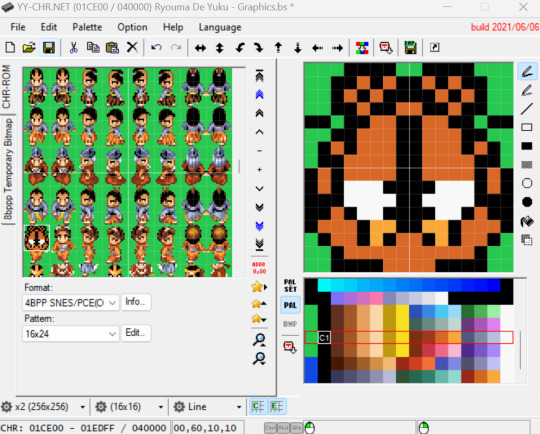Toggle the editor grid button

pyautogui.click(x=277, y=407)
